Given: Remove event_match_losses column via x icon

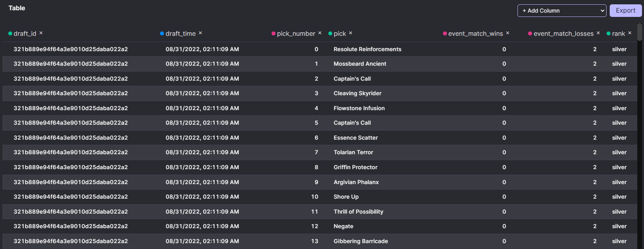Looking at the screenshot, I should 598,33.
